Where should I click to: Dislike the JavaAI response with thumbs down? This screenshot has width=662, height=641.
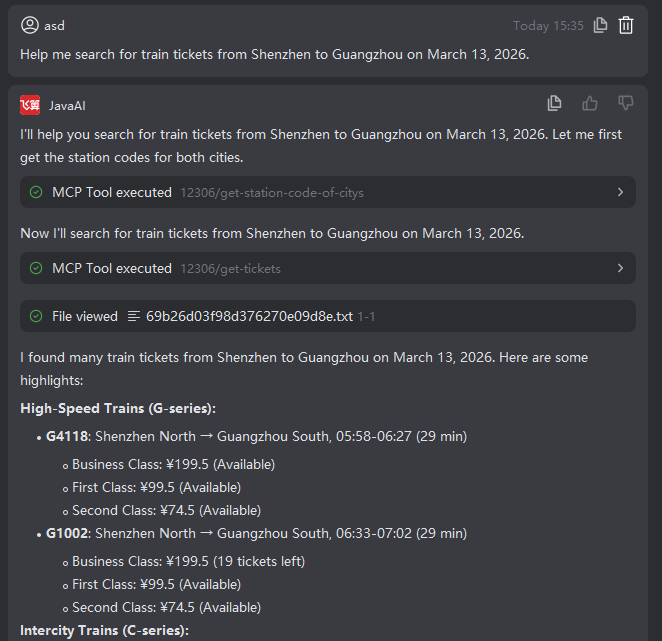(626, 103)
